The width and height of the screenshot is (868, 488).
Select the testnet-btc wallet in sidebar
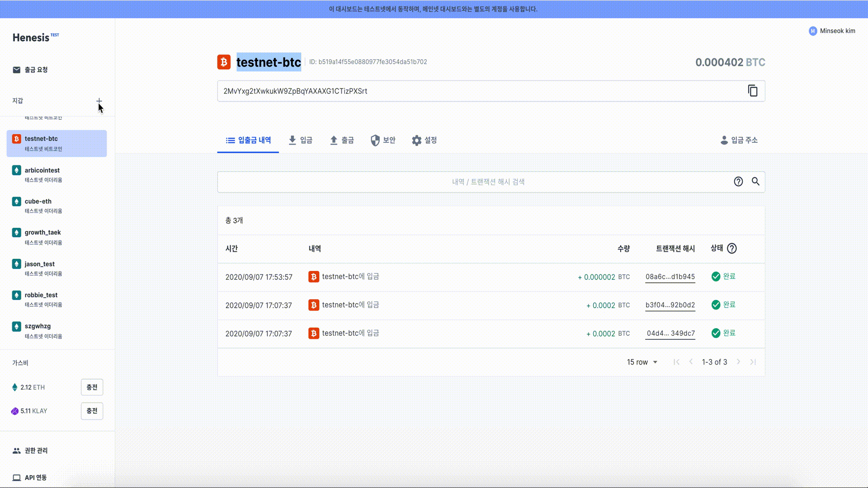tap(57, 143)
